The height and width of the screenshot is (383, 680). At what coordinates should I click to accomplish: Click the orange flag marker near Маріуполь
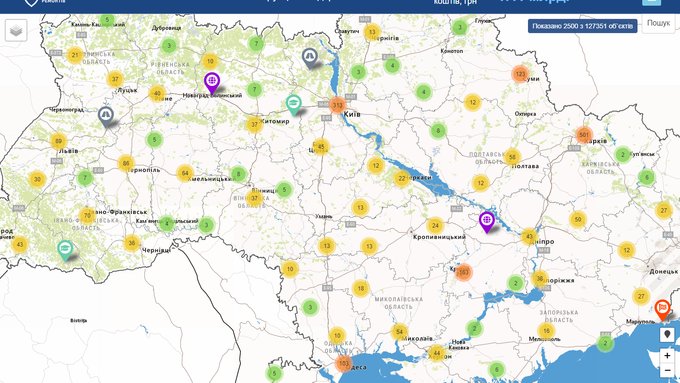tap(662, 310)
